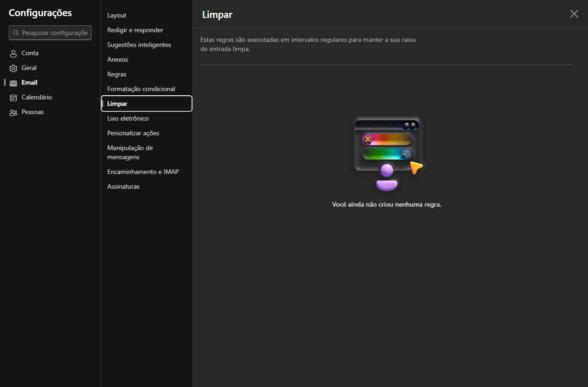This screenshot has width=588, height=387.
Task: Open Manipulação de mensagens settings
Action: pos(146,152)
